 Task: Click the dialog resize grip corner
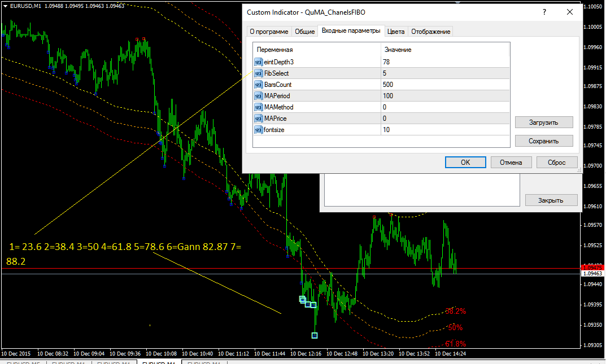579,170
